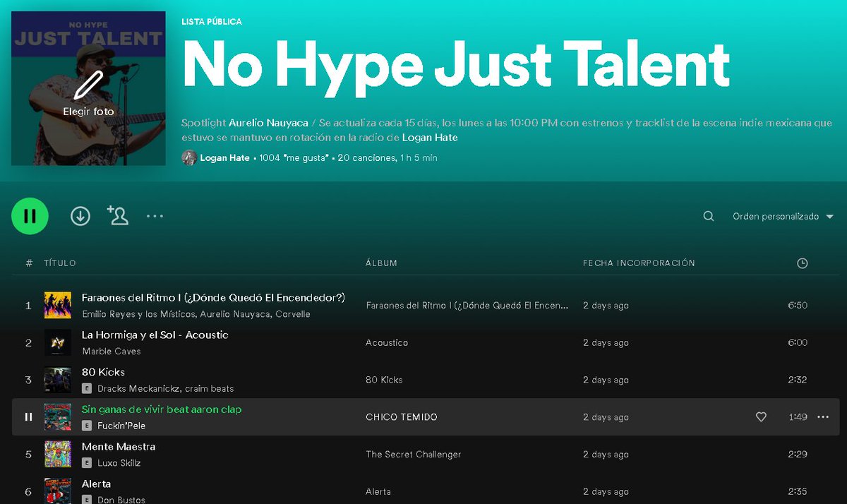Select La Hormiga y el Sol - Acoustic
847x504 pixels.
[155, 335]
